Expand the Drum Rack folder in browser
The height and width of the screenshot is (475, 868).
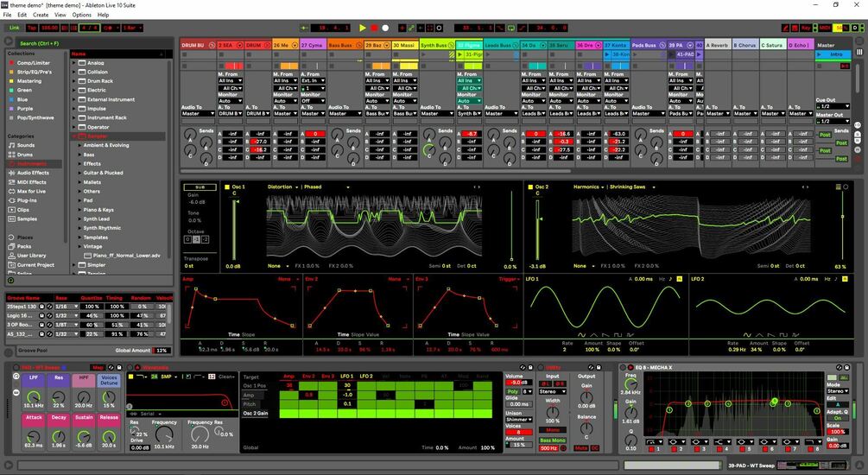73,81
